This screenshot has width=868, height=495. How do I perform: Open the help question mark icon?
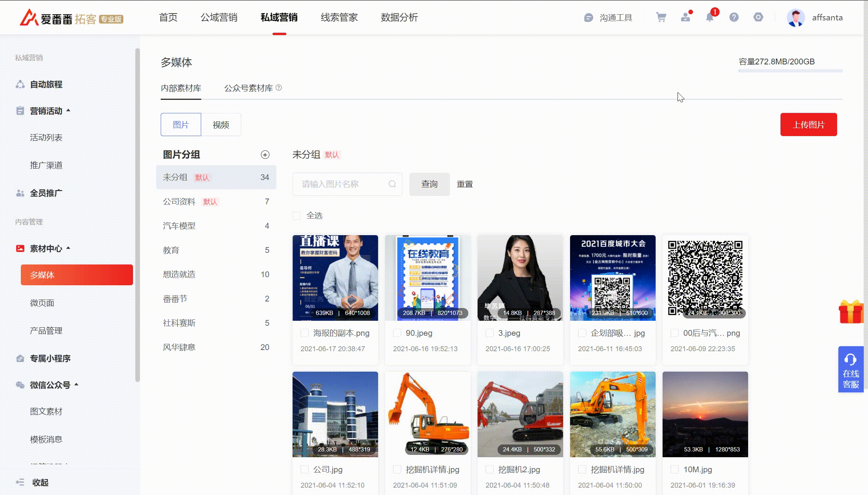pos(734,17)
